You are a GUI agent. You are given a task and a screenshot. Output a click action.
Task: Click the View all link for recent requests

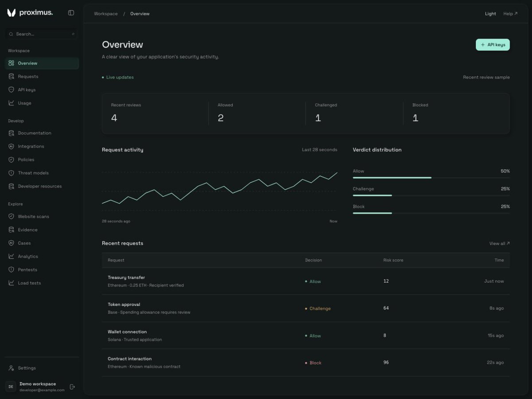pyautogui.click(x=499, y=243)
